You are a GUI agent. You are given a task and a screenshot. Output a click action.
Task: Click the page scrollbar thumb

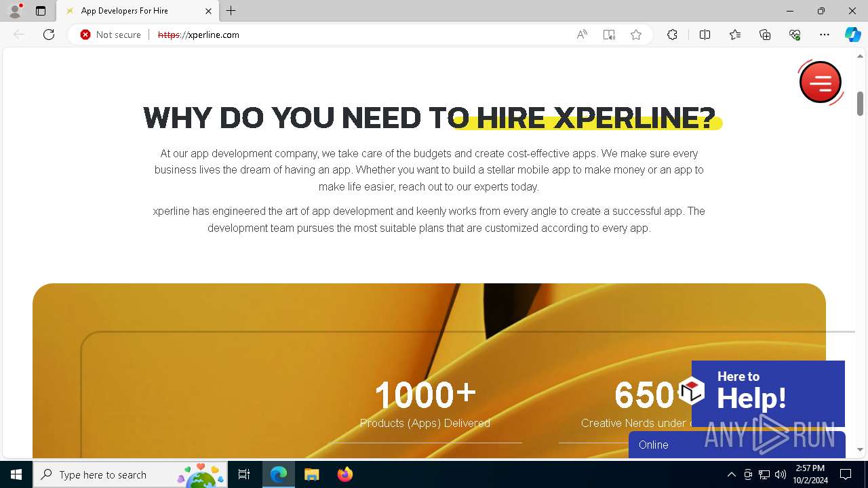pos(860,103)
